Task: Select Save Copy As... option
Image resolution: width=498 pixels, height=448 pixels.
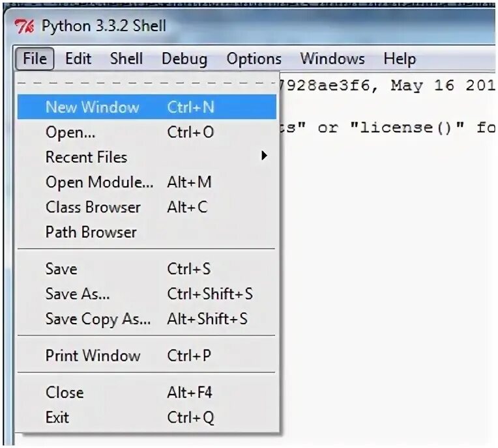Action: click(147, 319)
